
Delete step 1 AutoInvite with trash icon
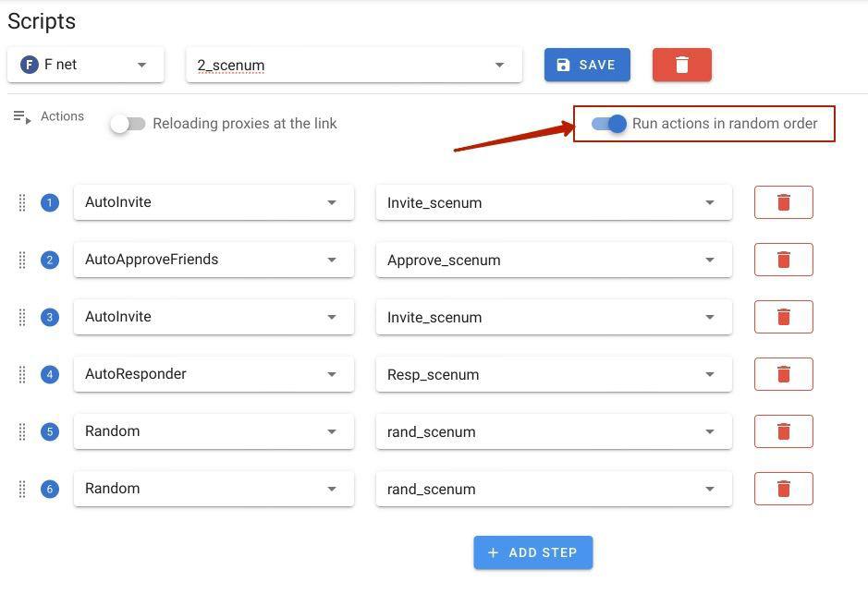tap(783, 202)
